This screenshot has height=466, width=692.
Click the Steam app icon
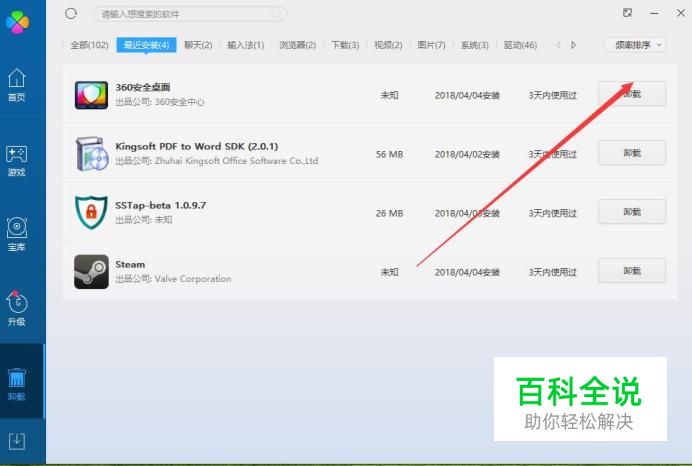pos(91,271)
